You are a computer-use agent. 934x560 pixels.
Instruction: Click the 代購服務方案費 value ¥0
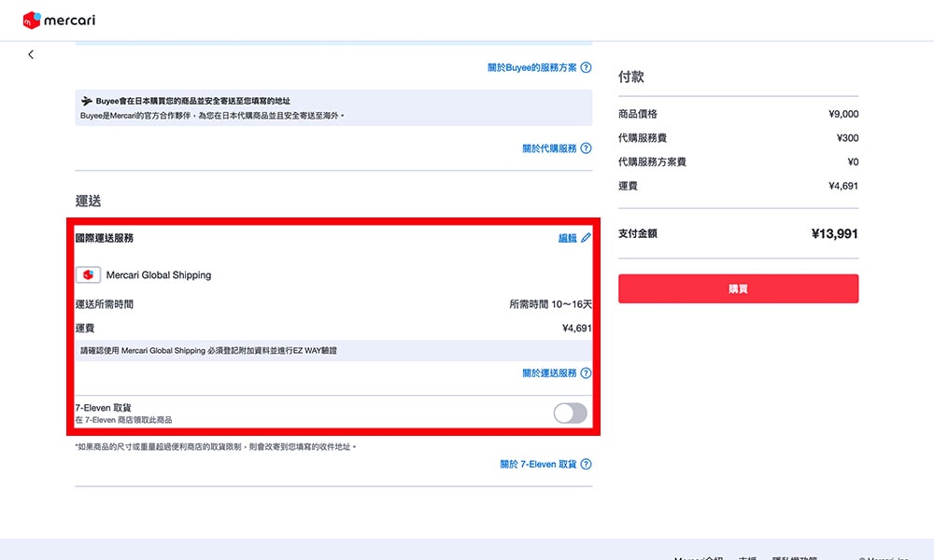pos(853,161)
